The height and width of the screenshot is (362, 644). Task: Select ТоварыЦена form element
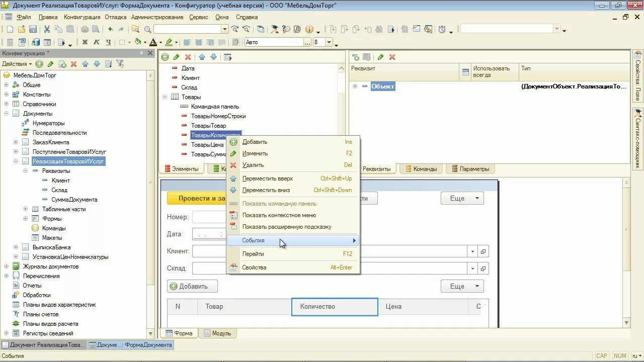click(207, 145)
